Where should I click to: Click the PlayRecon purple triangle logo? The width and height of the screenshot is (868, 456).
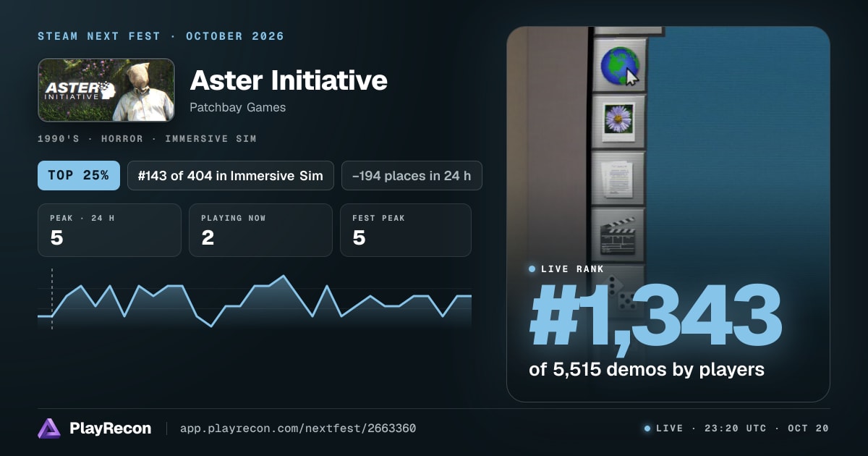pos(49,428)
